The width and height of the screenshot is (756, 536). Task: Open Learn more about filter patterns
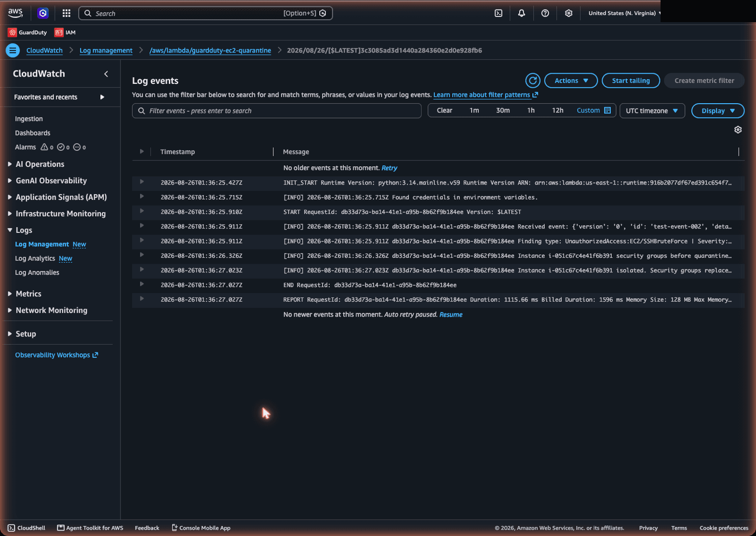[486, 95]
